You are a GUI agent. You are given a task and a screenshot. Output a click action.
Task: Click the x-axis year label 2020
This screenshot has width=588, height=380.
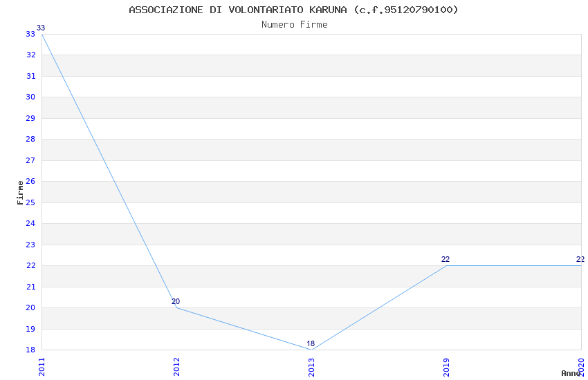(581, 367)
